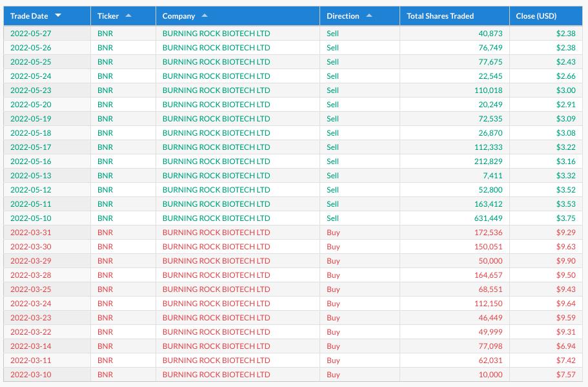
Task: Click the $9.90 close price cell
Action: (565, 261)
